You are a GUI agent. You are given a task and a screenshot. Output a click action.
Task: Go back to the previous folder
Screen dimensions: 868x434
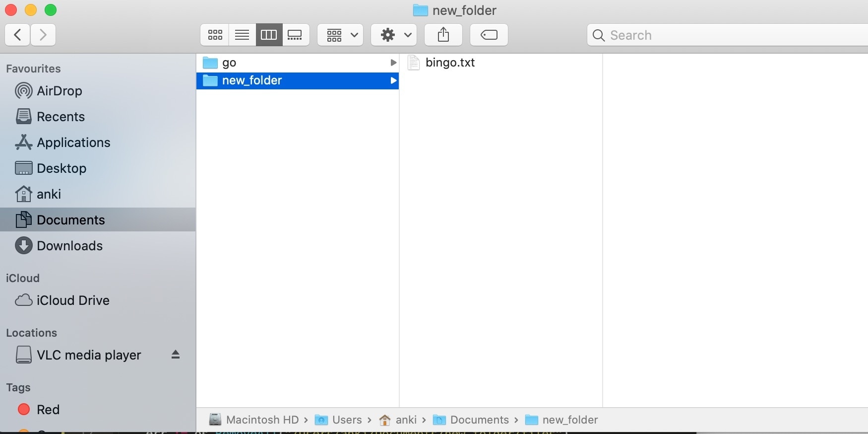coord(17,35)
